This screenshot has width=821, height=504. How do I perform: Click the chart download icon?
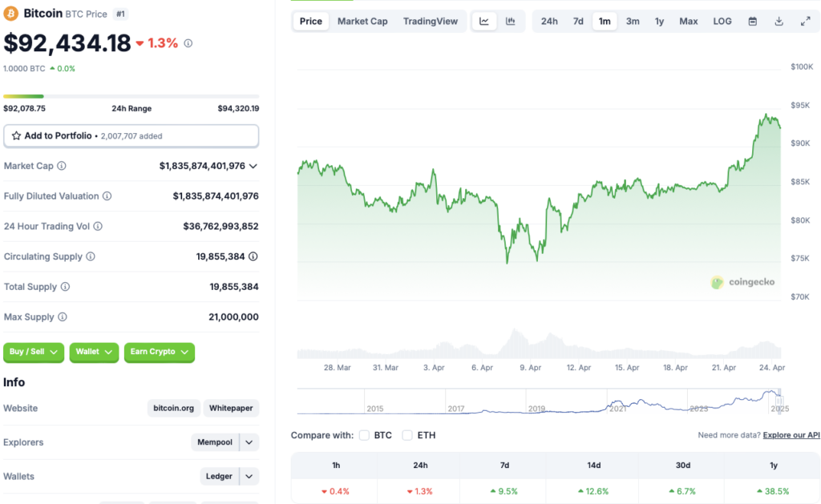click(779, 21)
